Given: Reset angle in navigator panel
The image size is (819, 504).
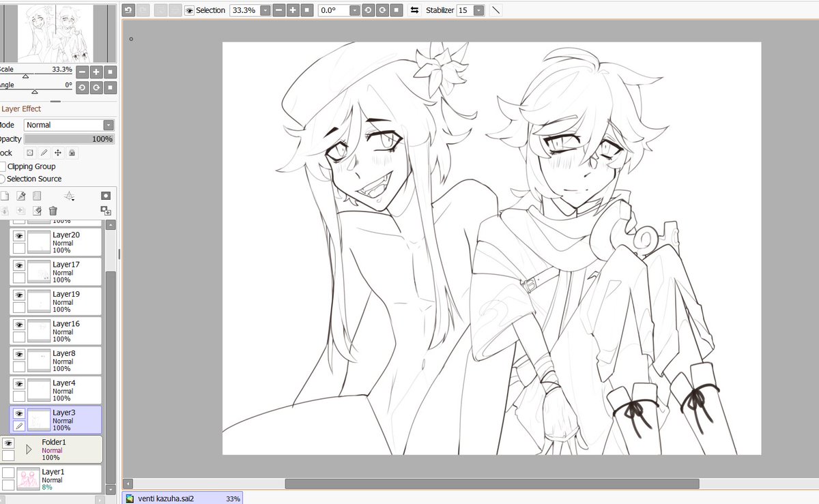Looking at the screenshot, I should click(x=111, y=87).
